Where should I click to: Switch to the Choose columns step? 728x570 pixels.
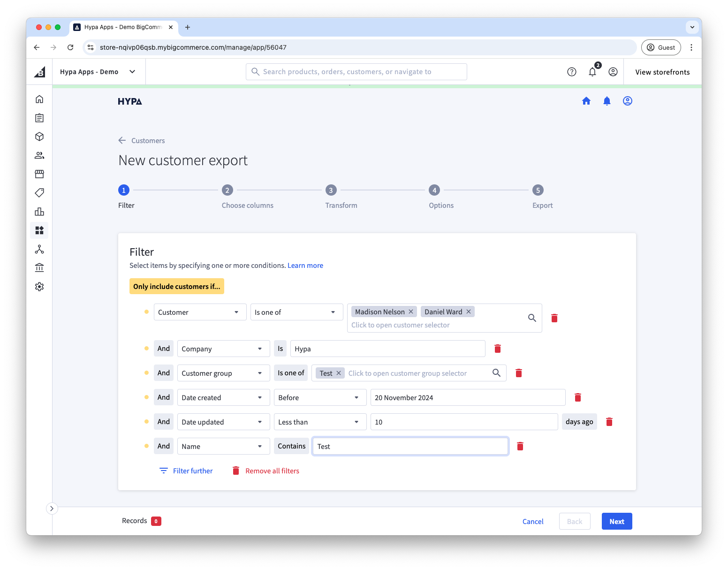click(x=227, y=190)
